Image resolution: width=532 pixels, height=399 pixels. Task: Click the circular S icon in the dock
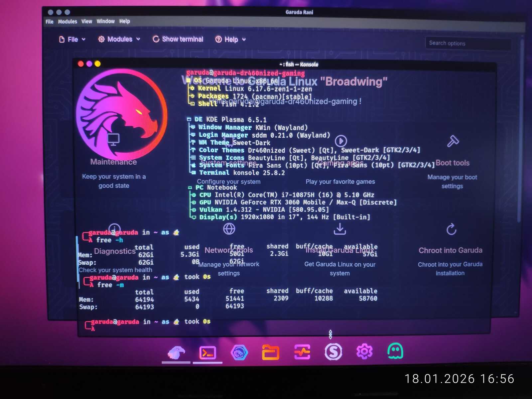[333, 351]
